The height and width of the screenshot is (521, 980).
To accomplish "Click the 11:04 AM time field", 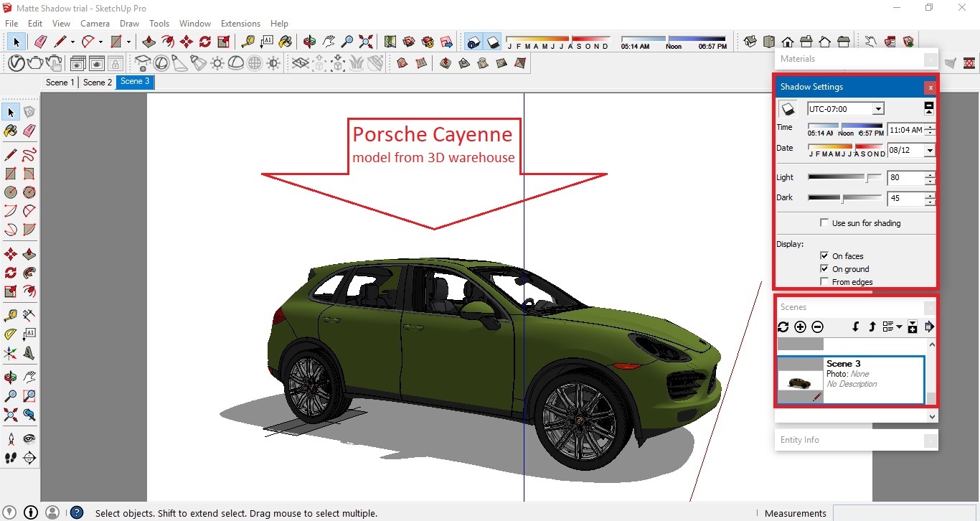I will 905,130.
